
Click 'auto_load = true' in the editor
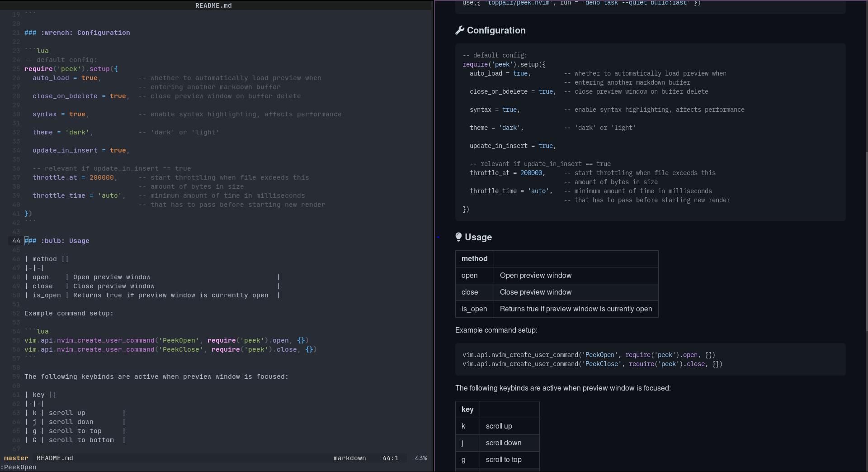tap(65, 78)
